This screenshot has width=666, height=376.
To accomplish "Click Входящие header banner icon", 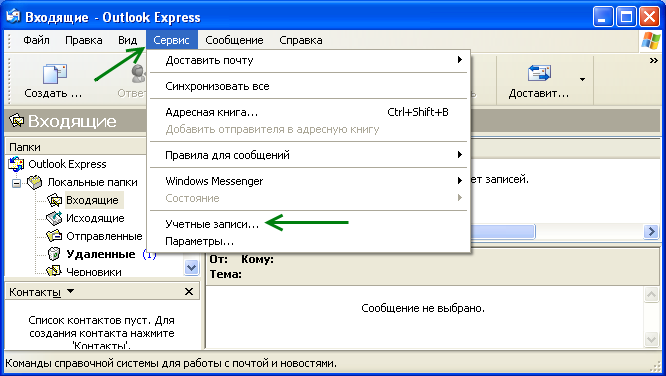I will [17, 121].
